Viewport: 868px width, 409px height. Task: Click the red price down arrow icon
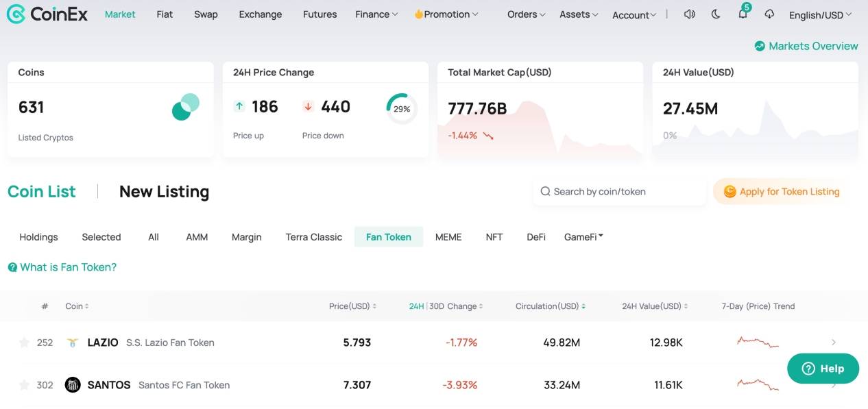309,106
